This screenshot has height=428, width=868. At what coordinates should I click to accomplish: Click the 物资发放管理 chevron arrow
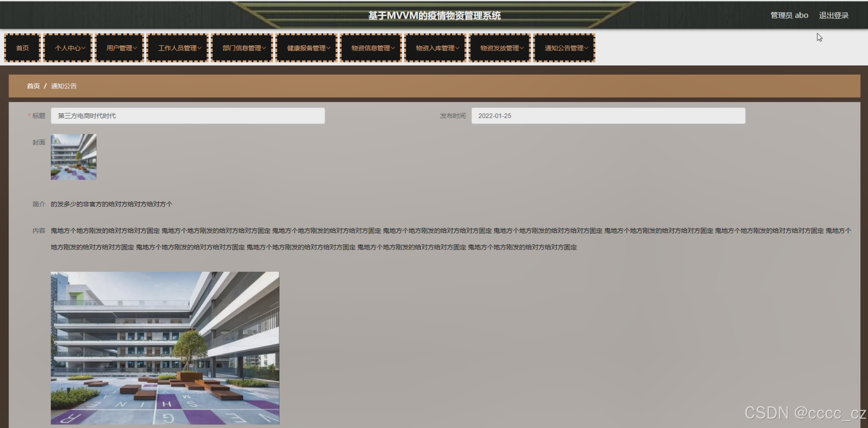pos(522,48)
